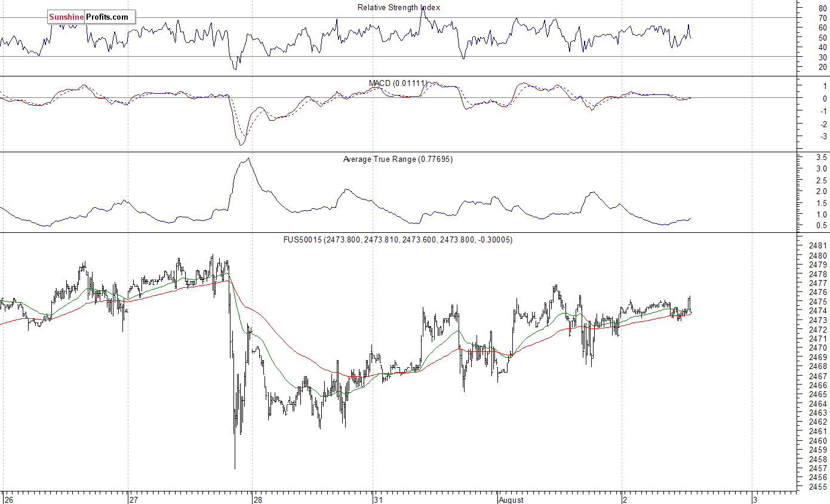The image size is (830, 504).
Task: Click the price low spike near 2457
Action: coord(235,468)
